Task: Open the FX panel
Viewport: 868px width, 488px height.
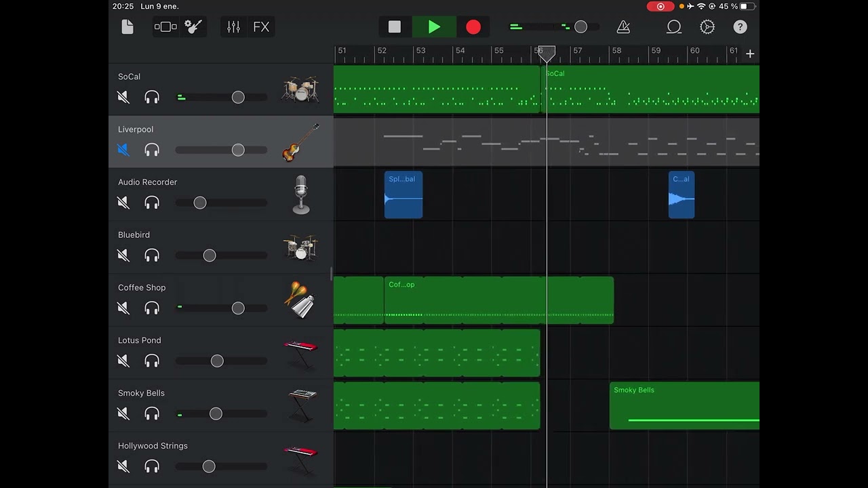Action: pos(261,27)
